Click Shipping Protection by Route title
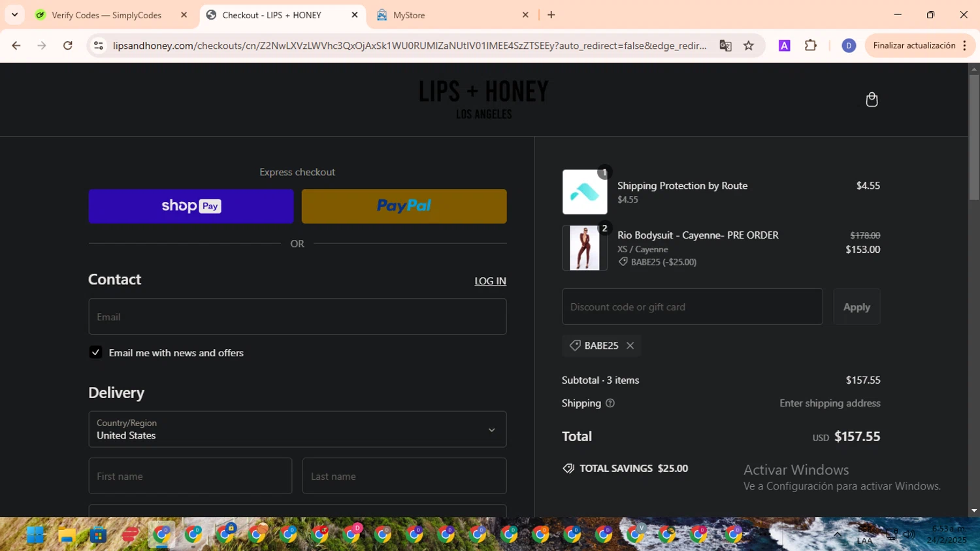 click(682, 186)
